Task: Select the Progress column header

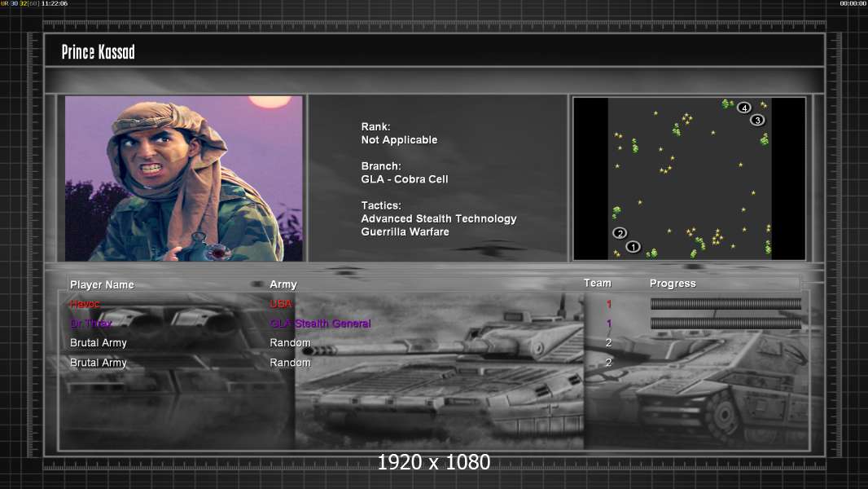Action: pos(673,284)
